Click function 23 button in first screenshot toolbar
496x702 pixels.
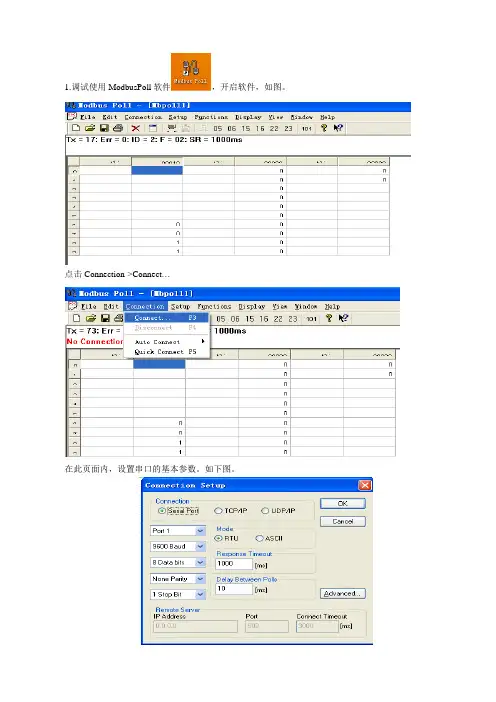point(288,128)
